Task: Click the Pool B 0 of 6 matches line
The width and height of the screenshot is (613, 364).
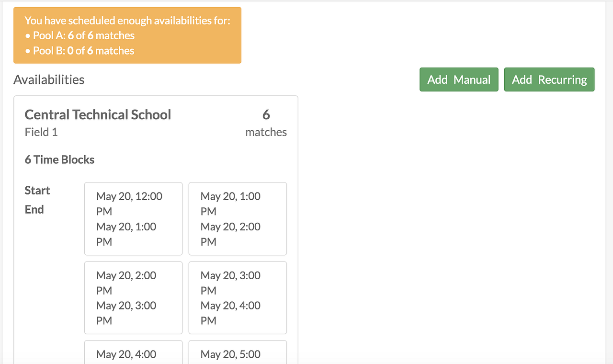Action: [83, 51]
